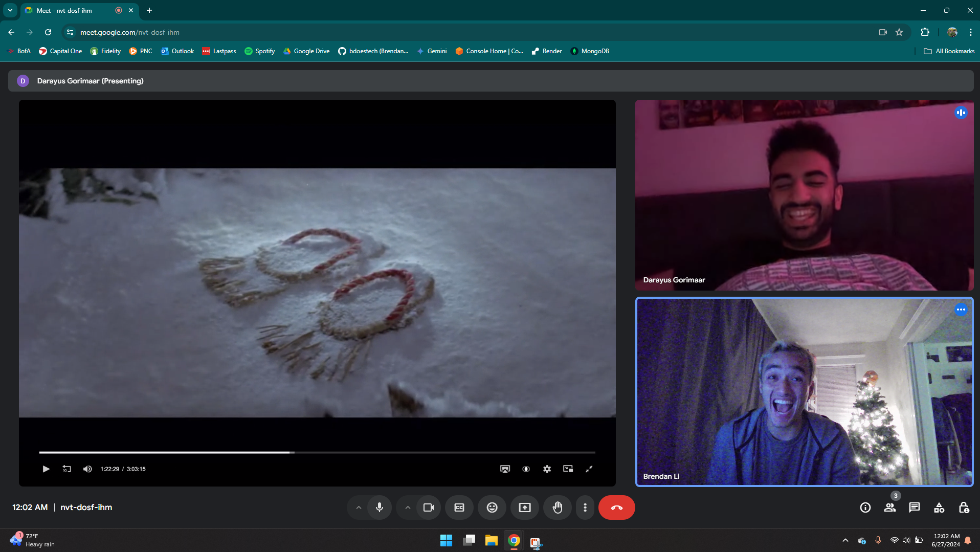Image resolution: width=980 pixels, height=552 pixels.
Task: Open more options three-dot menu
Action: [585, 507]
